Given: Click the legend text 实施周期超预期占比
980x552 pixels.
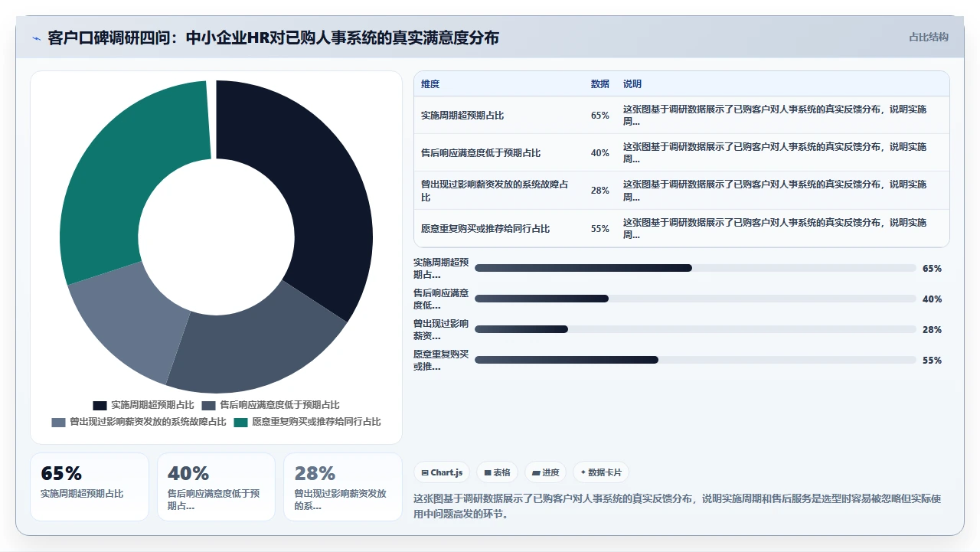Looking at the screenshot, I should coord(152,405).
